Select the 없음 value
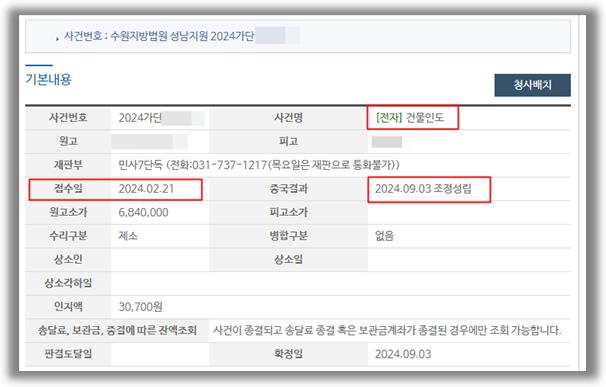 click(x=384, y=236)
